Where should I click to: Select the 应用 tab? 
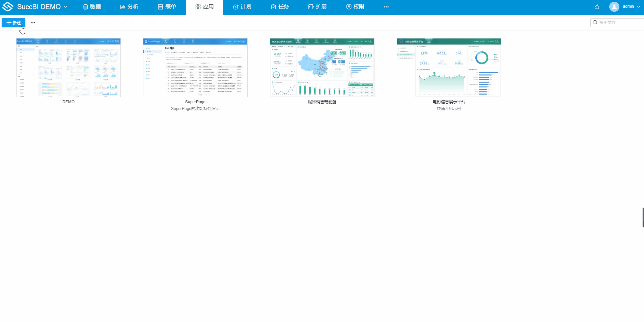pos(204,7)
